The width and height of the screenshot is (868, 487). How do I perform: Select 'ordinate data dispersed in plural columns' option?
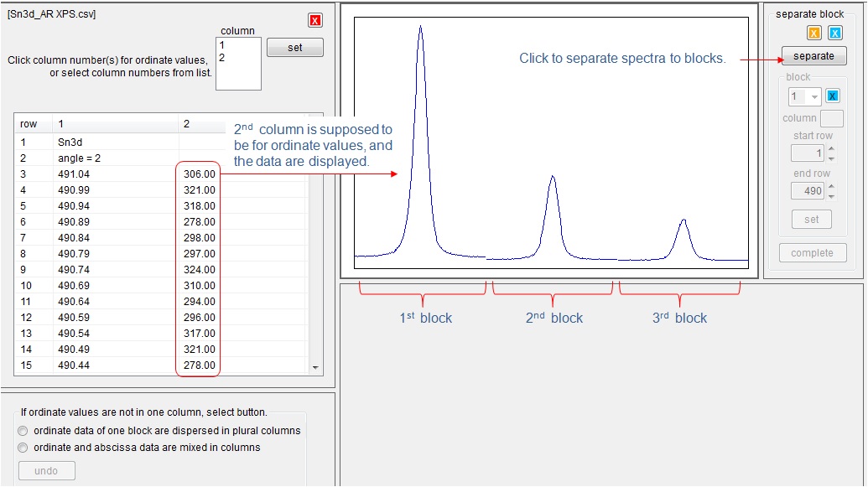(23, 431)
